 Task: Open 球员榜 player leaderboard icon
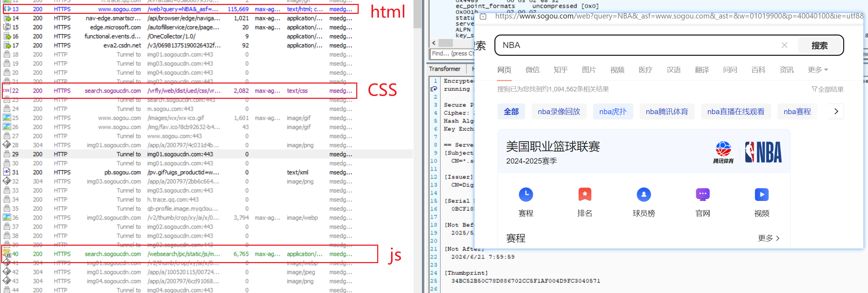coord(644,195)
